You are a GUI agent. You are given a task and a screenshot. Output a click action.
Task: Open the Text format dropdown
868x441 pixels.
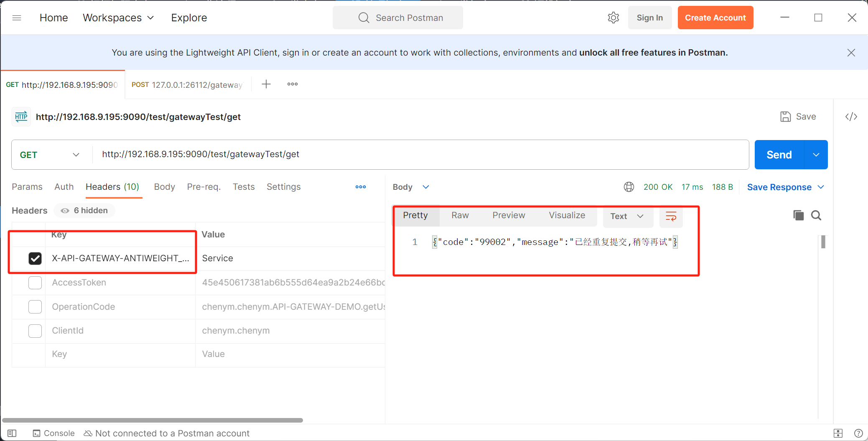pos(626,216)
